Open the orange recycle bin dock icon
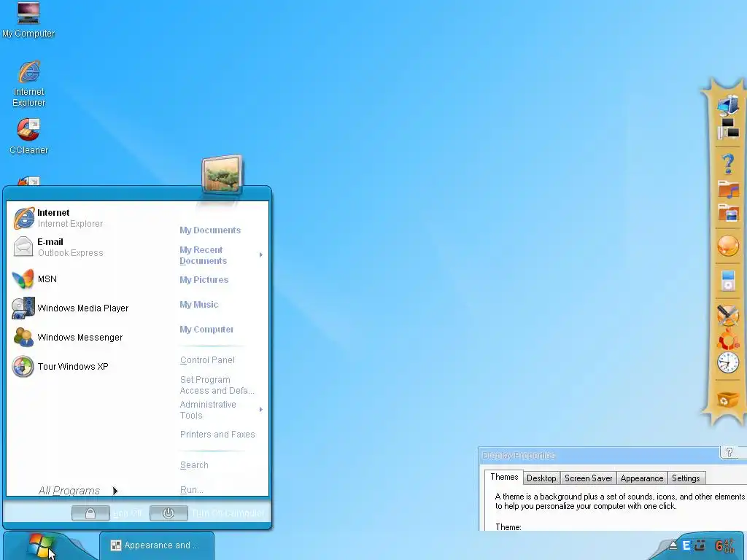The height and width of the screenshot is (560, 747). pyautogui.click(x=728, y=400)
